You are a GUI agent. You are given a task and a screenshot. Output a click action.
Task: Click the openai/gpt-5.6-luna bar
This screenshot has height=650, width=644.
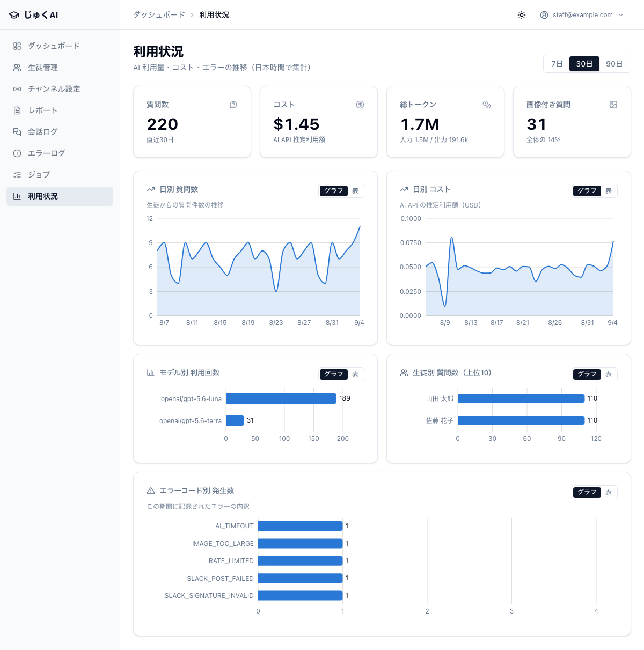pyautogui.click(x=281, y=398)
